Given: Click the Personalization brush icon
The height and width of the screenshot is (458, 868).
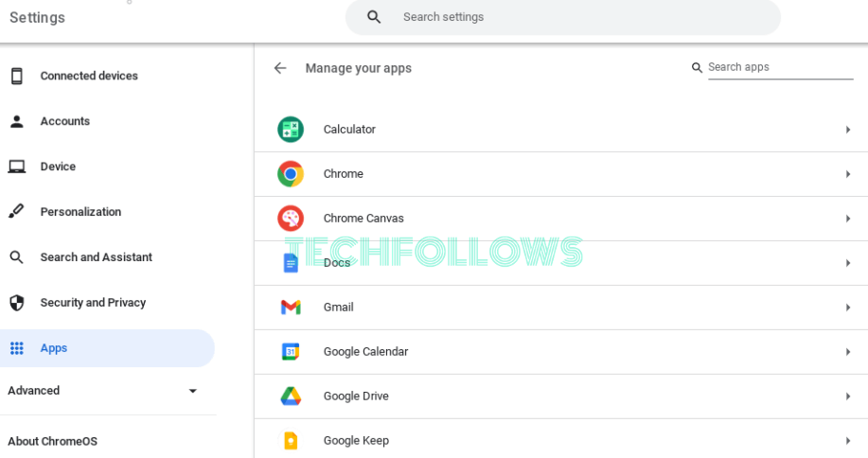Looking at the screenshot, I should click(x=17, y=211).
